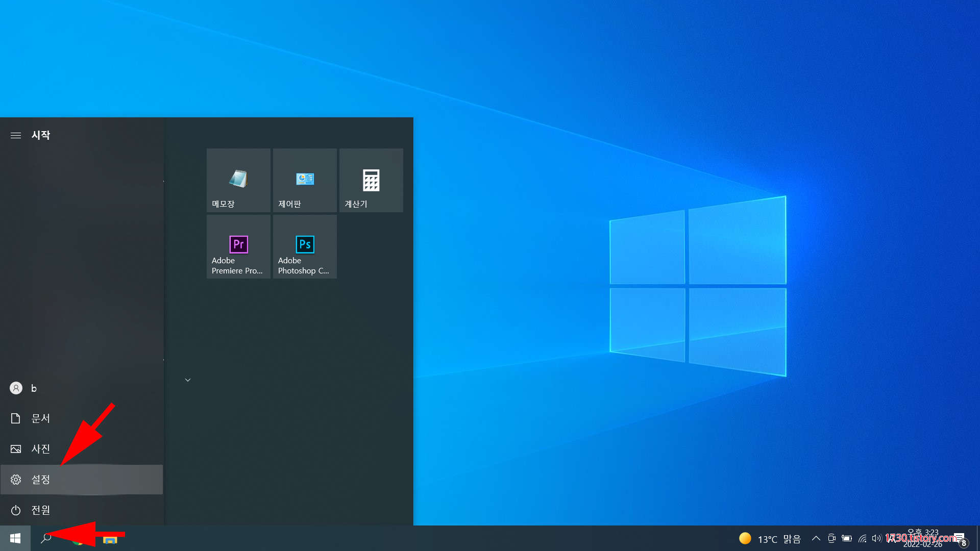Click the Windows Start button
Viewport: 980px width, 551px height.
pyautogui.click(x=15, y=538)
